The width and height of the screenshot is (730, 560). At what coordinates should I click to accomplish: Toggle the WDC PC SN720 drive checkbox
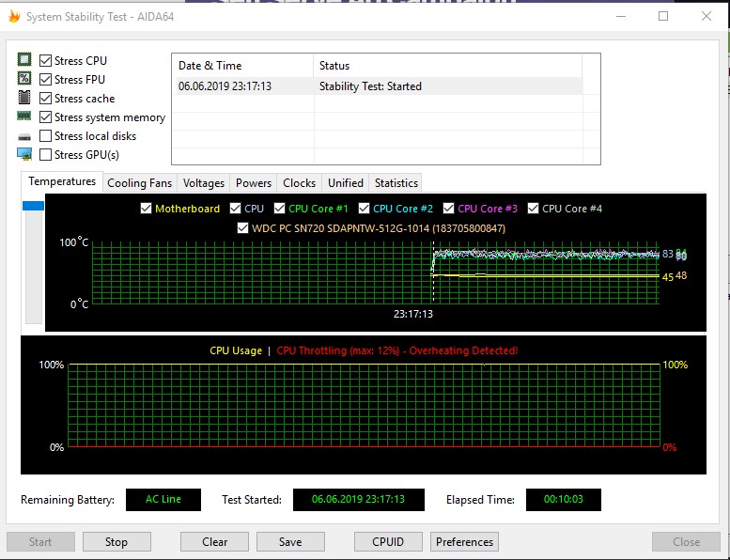[243, 227]
